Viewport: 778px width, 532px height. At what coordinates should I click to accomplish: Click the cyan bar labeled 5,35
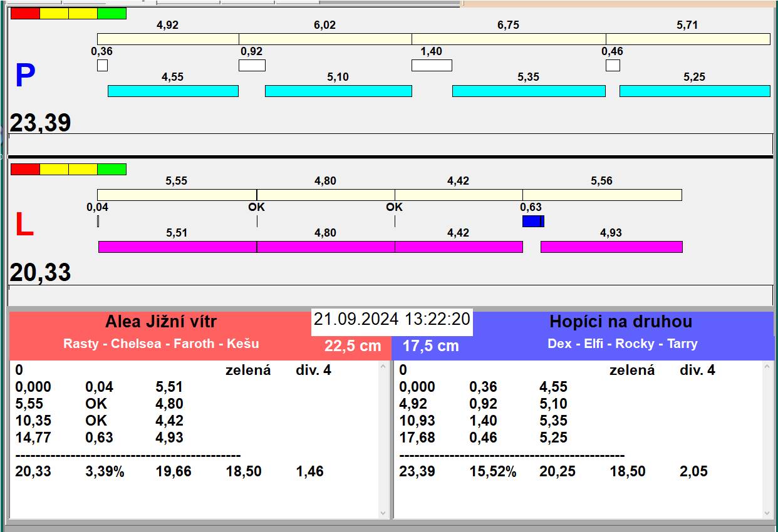[x=529, y=91]
